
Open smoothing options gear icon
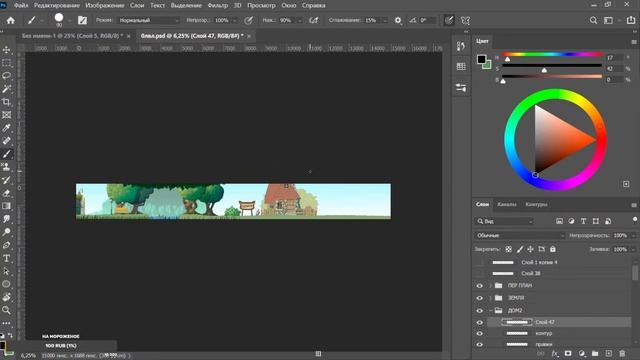398,20
